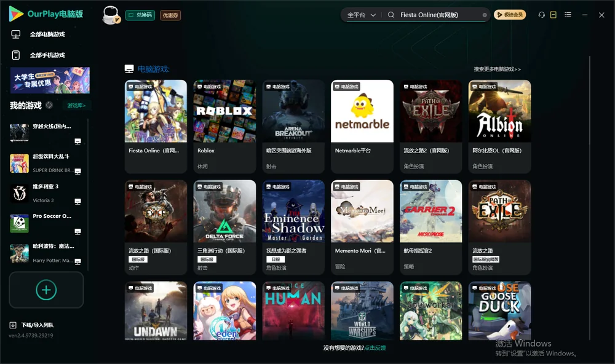Click version text ver:2.4.9739.29219
This screenshot has height=364, width=615.
coord(31,336)
